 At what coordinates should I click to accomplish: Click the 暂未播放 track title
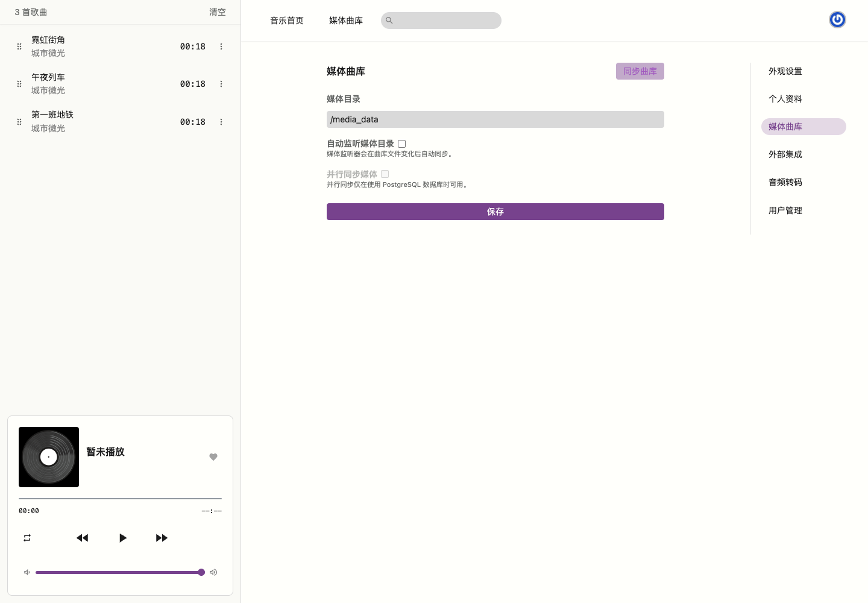point(105,452)
